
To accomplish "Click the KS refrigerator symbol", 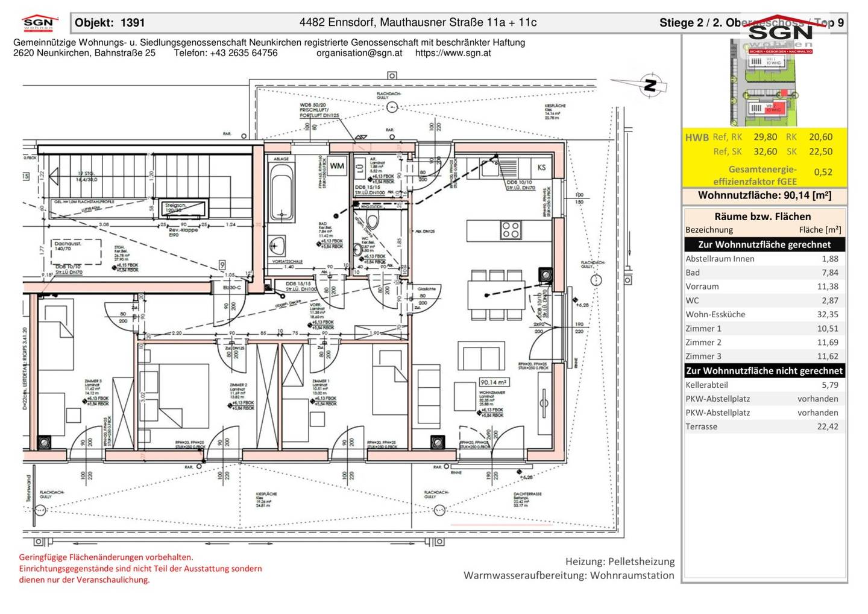I will click(541, 167).
